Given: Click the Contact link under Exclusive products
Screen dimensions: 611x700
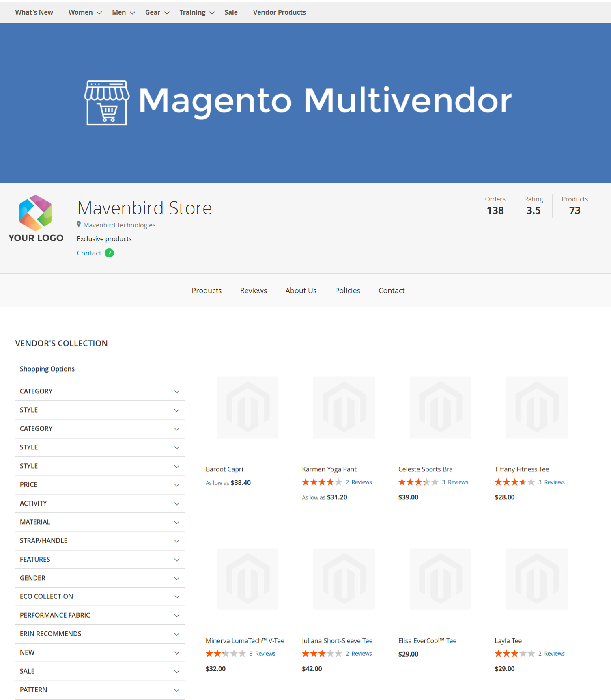Looking at the screenshot, I should 89,253.
